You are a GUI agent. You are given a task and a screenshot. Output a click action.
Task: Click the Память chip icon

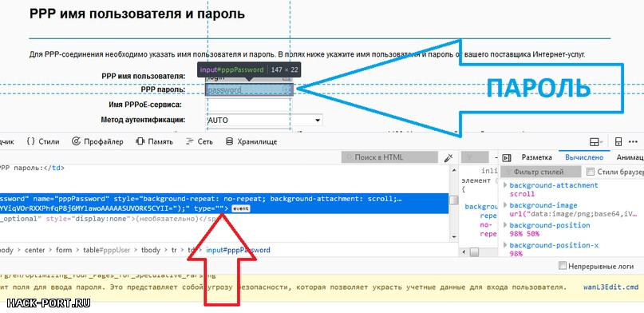pos(140,141)
